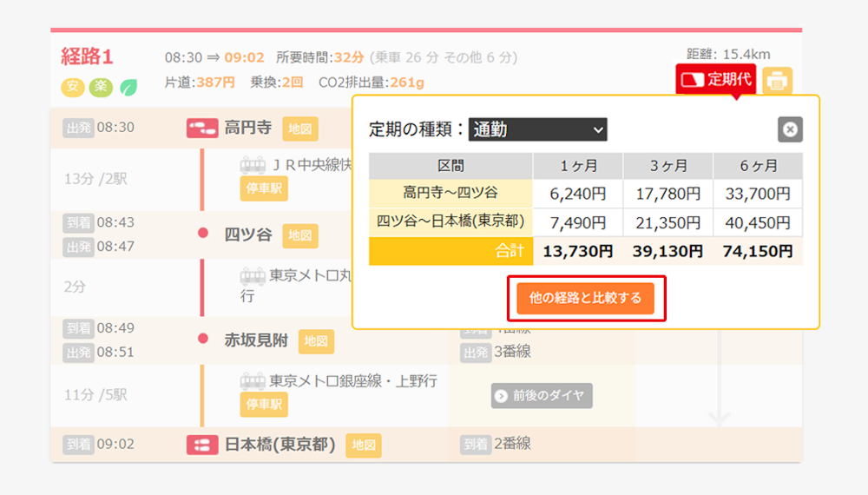This screenshot has width=868, height=495.
Task: Click the train icon beside 東京メトロ銀座線
Action: pyautogui.click(x=253, y=381)
